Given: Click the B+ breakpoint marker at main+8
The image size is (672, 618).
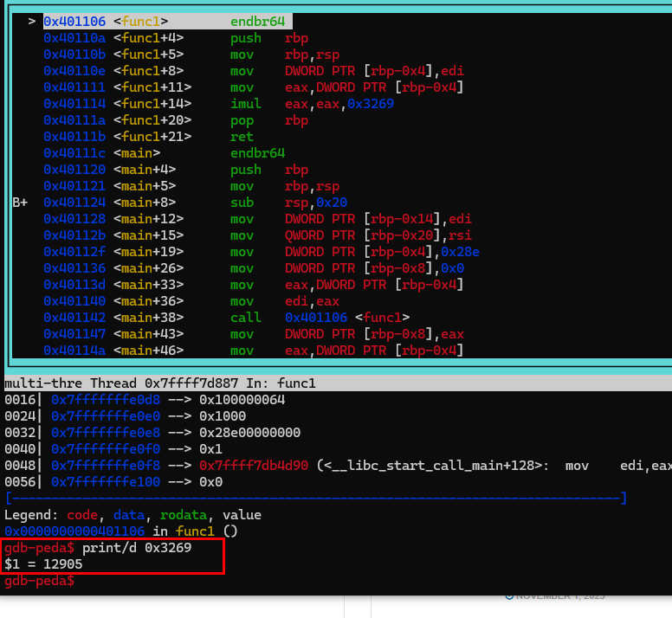Looking at the screenshot, I should (20, 203).
